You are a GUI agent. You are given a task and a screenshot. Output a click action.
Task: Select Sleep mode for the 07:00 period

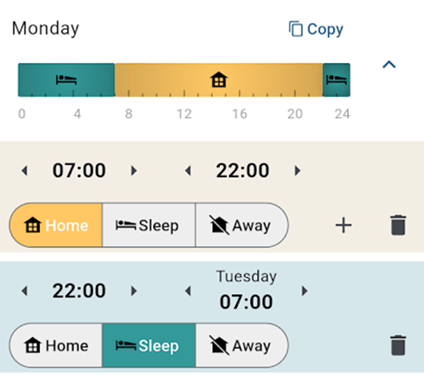[149, 225]
